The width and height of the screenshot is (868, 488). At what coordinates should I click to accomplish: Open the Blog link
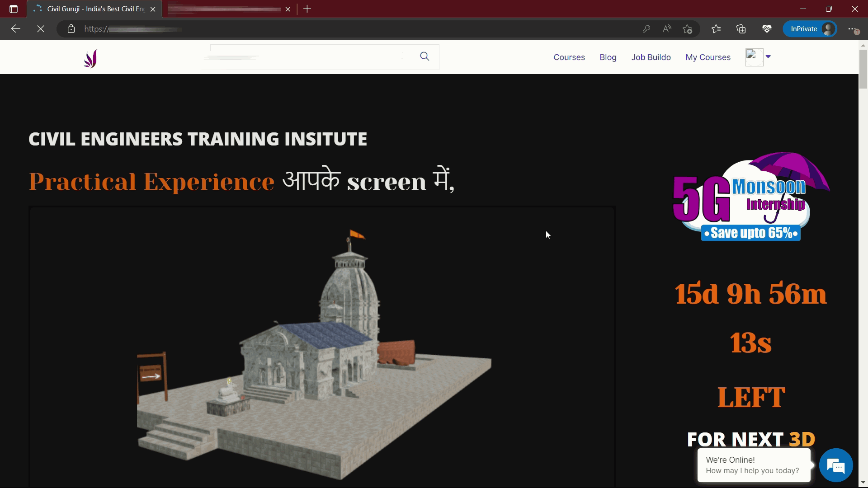(x=608, y=57)
